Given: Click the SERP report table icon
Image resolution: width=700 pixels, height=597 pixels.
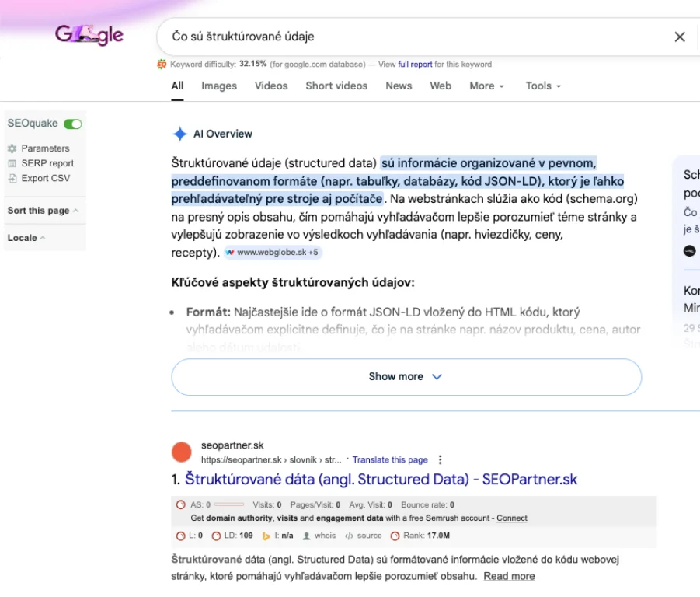Looking at the screenshot, I should pyautogui.click(x=12, y=163).
